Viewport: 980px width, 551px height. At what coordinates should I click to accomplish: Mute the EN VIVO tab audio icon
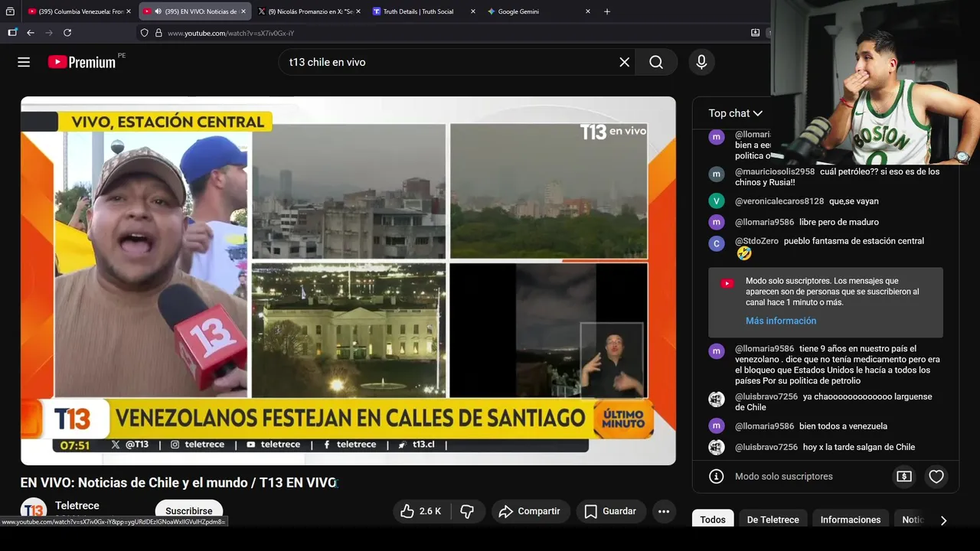tap(158, 11)
